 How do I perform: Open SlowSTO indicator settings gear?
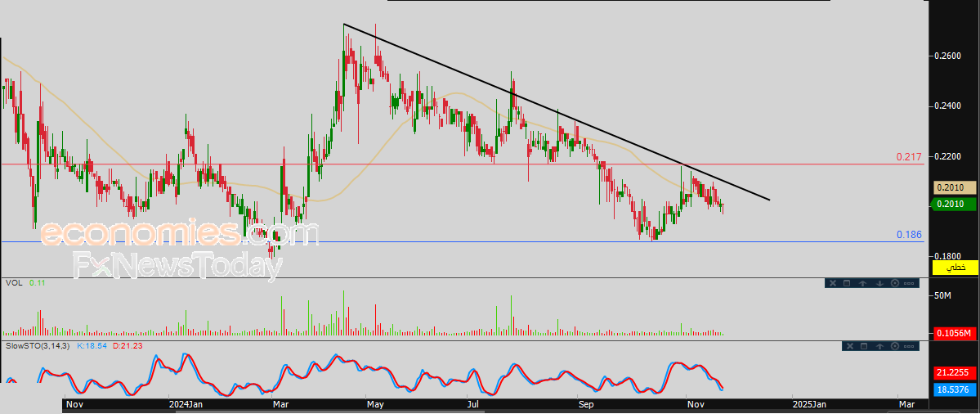tap(895, 346)
